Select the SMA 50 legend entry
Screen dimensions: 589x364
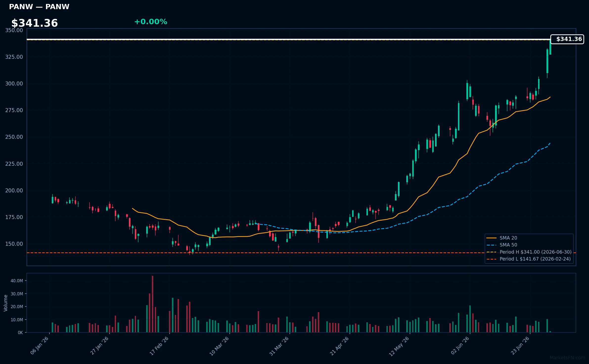(502, 245)
